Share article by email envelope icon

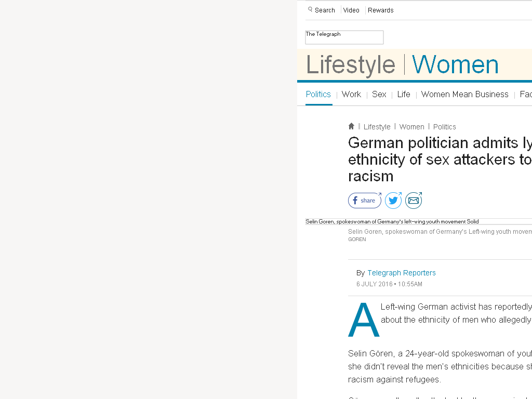click(x=414, y=200)
